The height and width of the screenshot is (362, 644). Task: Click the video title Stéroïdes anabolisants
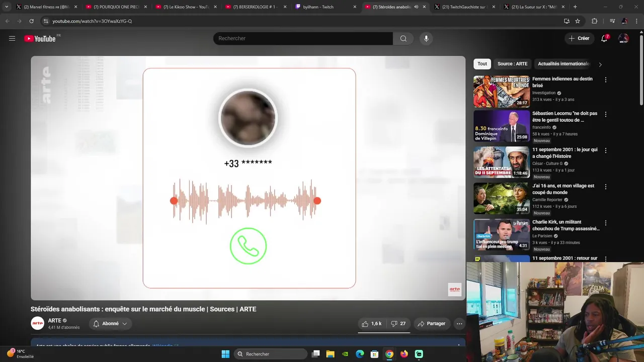(x=143, y=309)
